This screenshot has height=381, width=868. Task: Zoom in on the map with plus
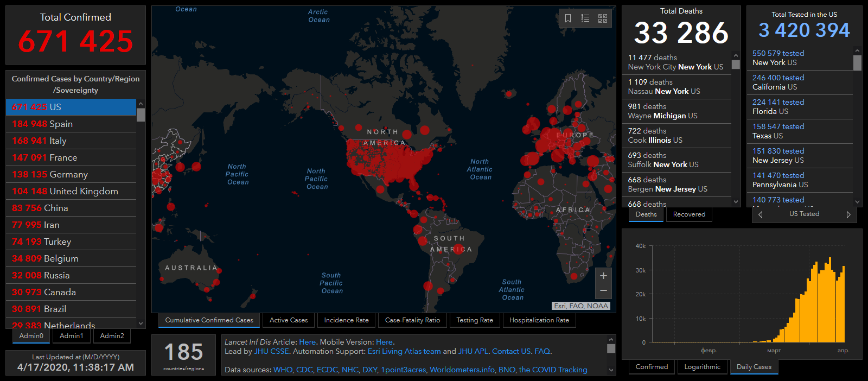pyautogui.click(x=603, y=276)
